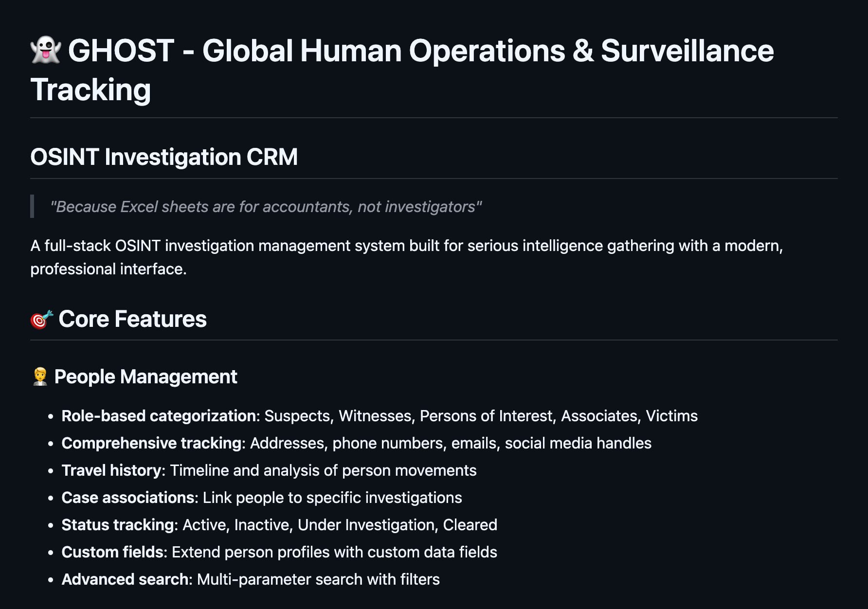Screen dimensions: 868x609
Task: Click the "People Management" subheading text
Action: [145, 377]
